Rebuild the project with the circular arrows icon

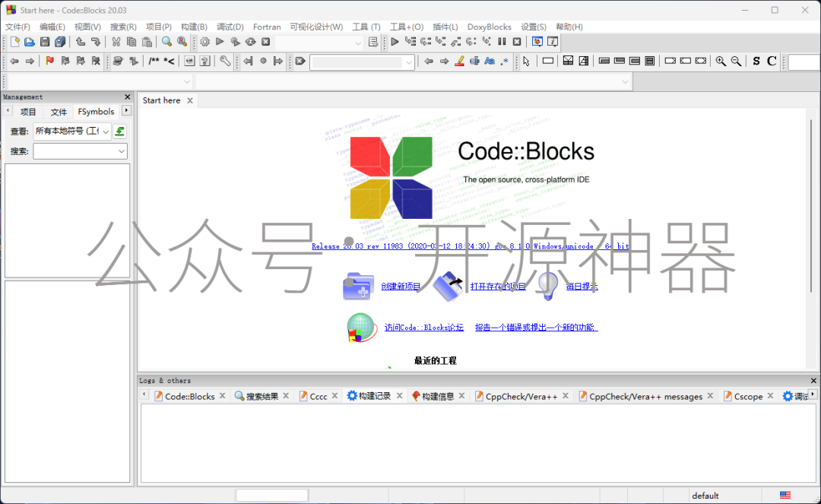[x=251, y=42]
